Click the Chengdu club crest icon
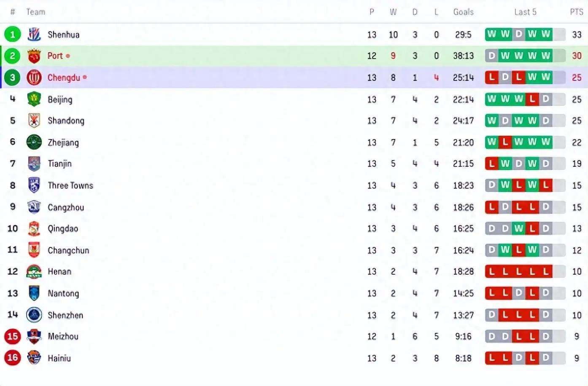This screenshot has height=386, width=588. (x=34, y=78)
